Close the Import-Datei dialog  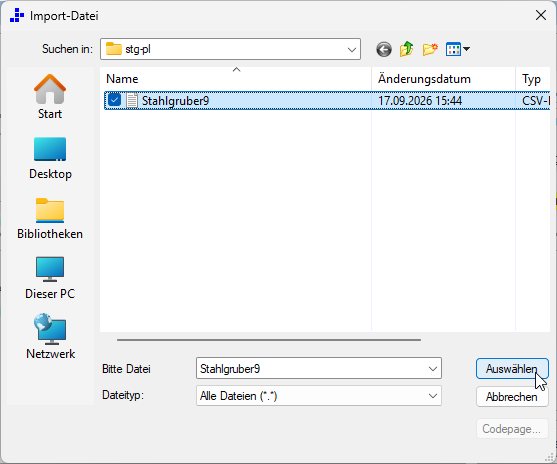(541, 15)
